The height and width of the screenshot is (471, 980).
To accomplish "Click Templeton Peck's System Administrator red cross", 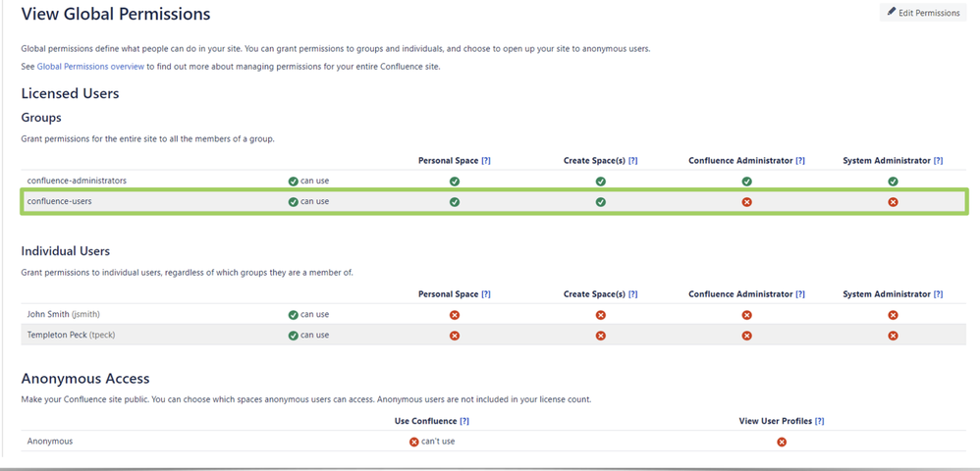I will click(894, 336).
